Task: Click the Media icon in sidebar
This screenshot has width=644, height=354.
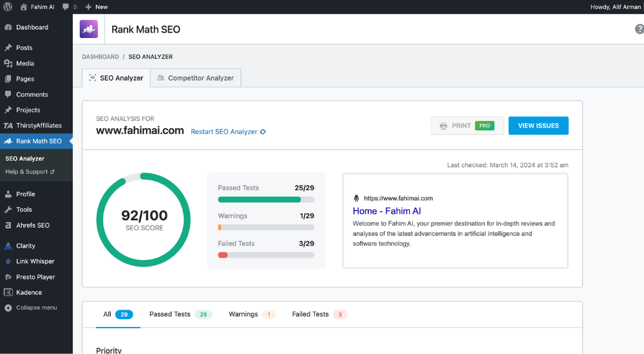Action: click(x=8, y=63)
